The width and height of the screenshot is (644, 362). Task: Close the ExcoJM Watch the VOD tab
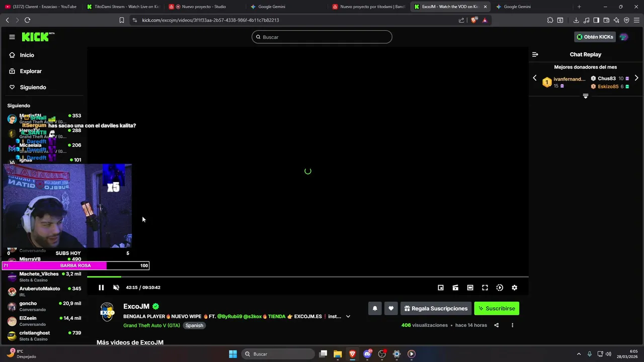tap(485, 7)
